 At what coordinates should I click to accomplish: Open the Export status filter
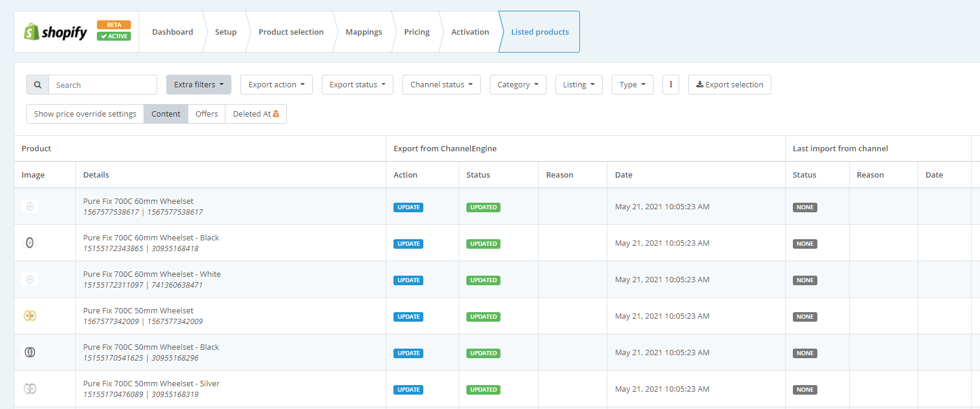358,84
